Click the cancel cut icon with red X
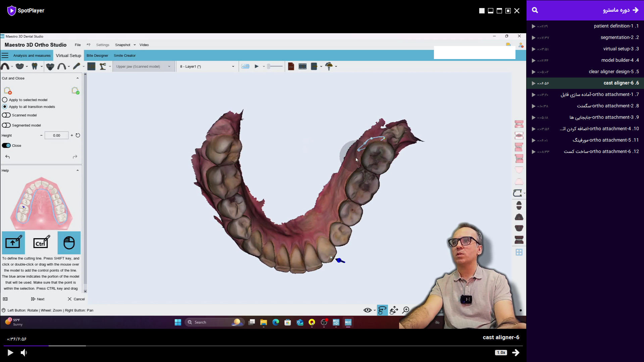The image size is (644, 362). 8,91
